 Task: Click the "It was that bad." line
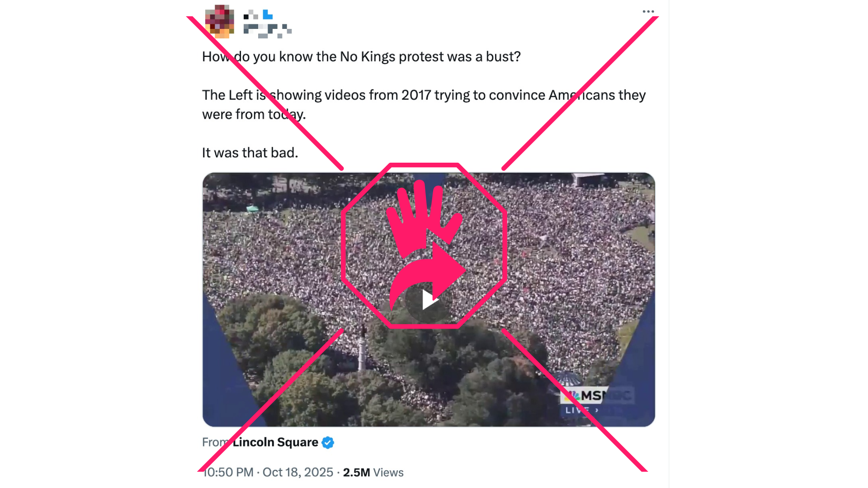250,153
